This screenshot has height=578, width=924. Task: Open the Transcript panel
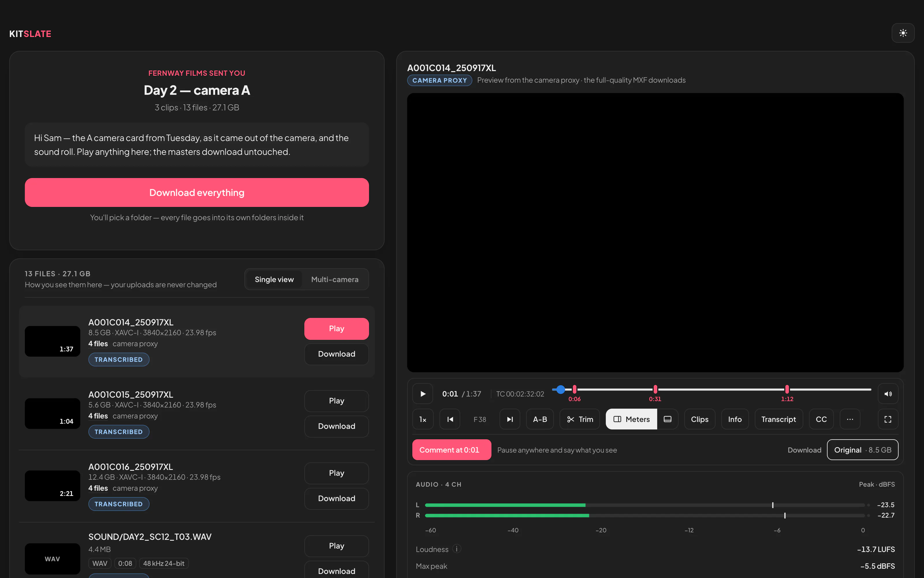[778, 419]
